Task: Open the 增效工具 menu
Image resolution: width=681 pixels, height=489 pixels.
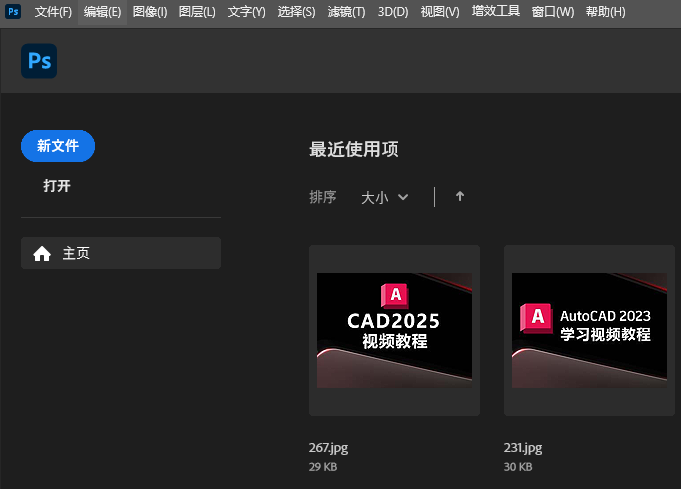Action: [496, 11]
